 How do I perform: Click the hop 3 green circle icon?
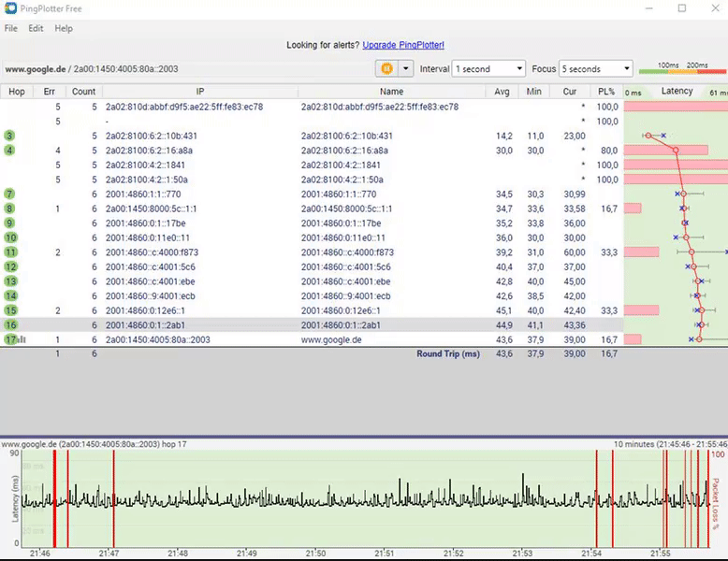pos(10,137)
